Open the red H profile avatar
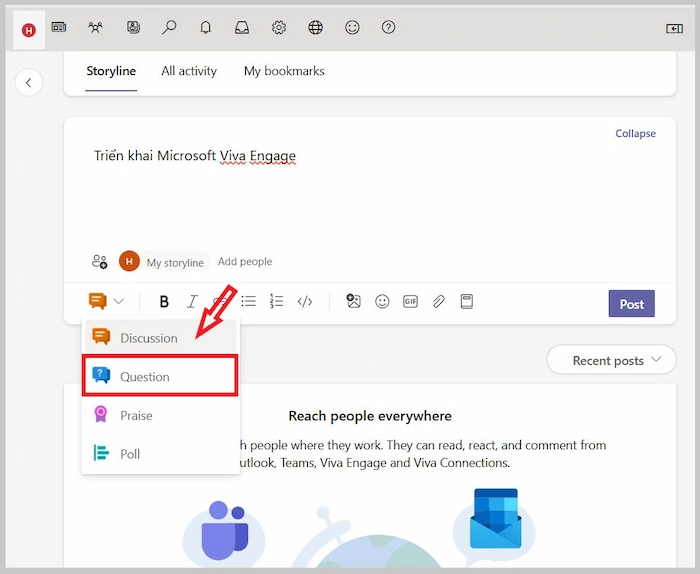This screenshot has width=700, height=574. (29, 30)
